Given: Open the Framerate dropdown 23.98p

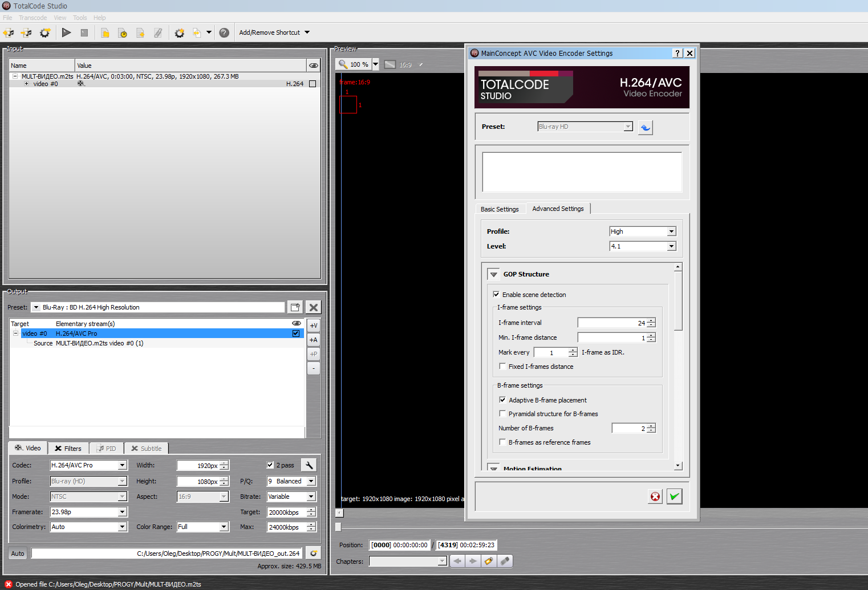Looking at the screenshot, I should (88, 512).
